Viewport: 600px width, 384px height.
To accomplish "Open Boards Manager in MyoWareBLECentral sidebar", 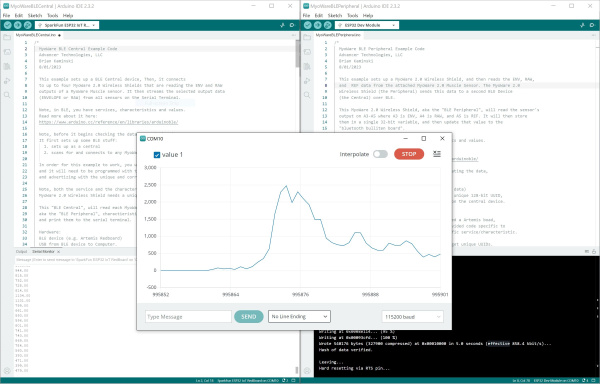I will 7,52.
